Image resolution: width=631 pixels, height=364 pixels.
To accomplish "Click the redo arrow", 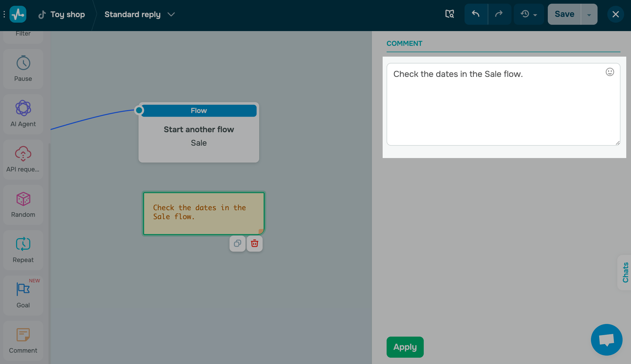I will coord(499,14).
